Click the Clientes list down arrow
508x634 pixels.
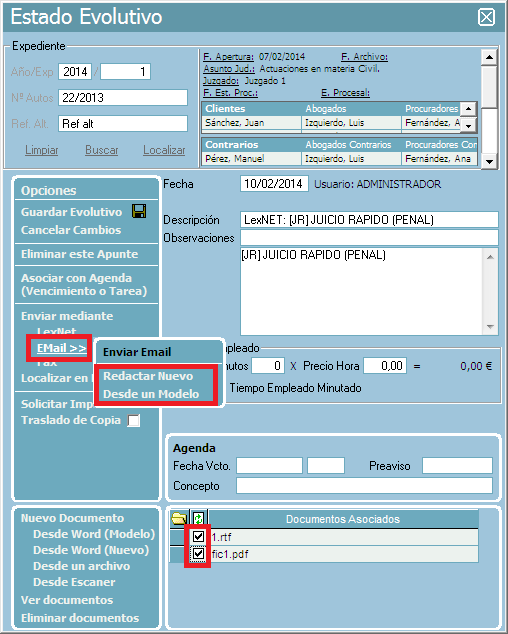tap(468, 126)
